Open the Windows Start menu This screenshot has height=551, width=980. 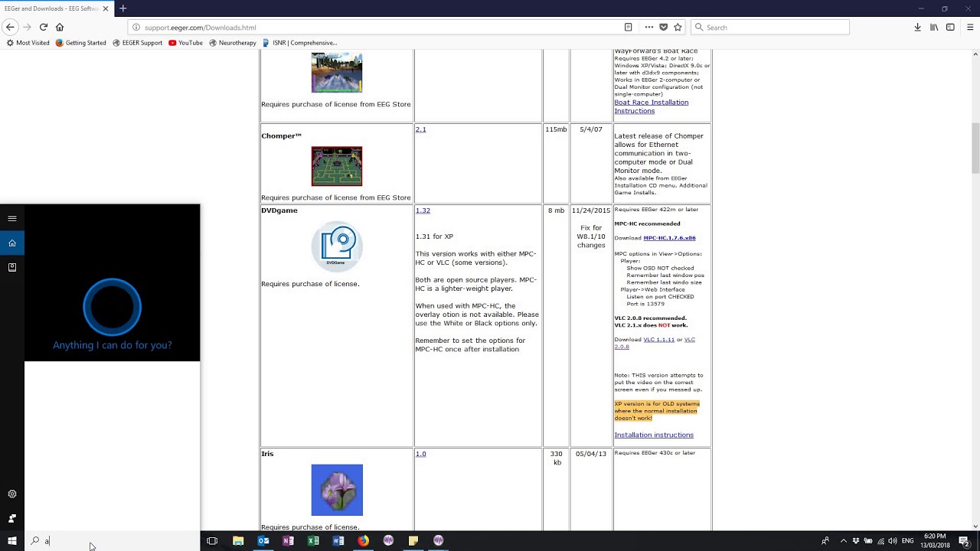(12, 540)
